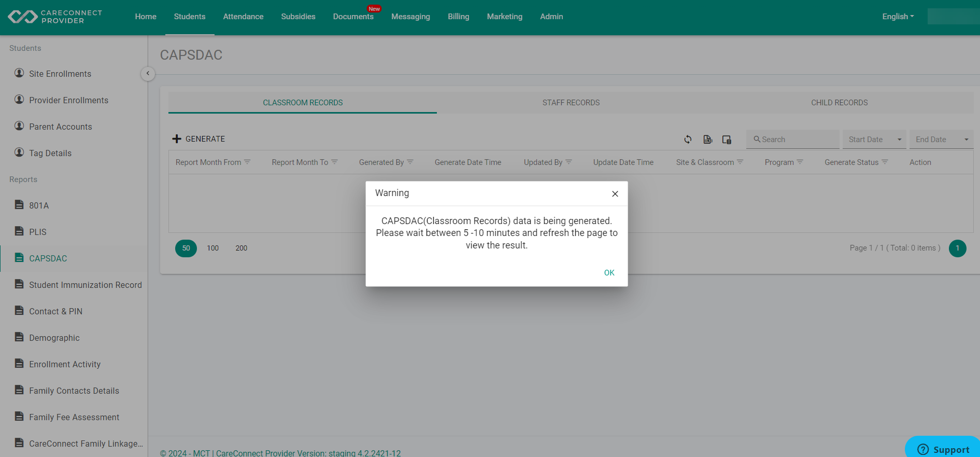Open the Parent Accounts sidebar link
Image resolution: width=980 pixels, height=457 pixels.
[61, 127]
